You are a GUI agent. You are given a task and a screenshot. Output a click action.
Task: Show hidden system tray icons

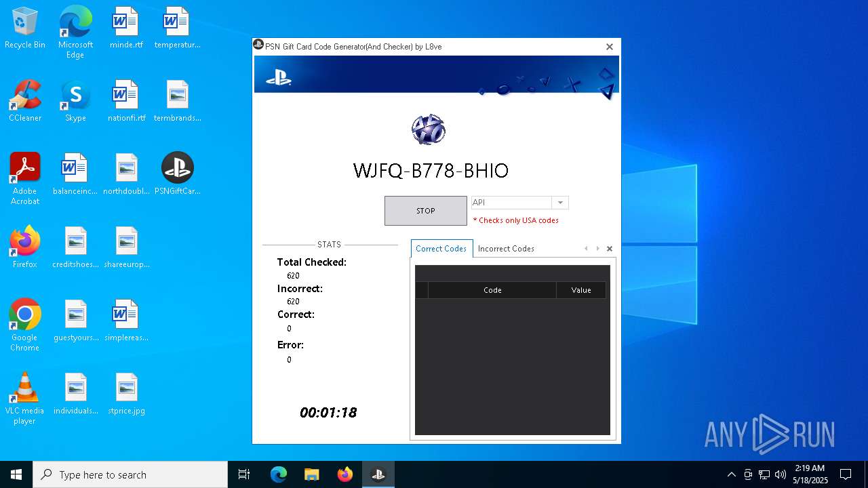tap(731, 474)
